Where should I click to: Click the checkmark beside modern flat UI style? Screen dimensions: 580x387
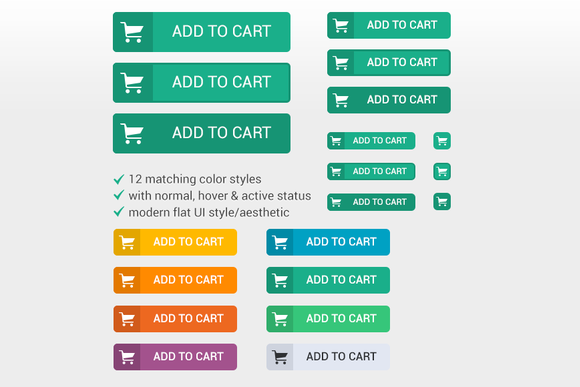coord(119,212)
